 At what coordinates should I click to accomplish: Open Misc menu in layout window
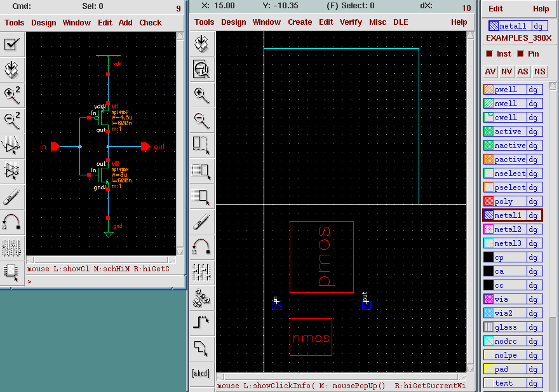point(377,22)
